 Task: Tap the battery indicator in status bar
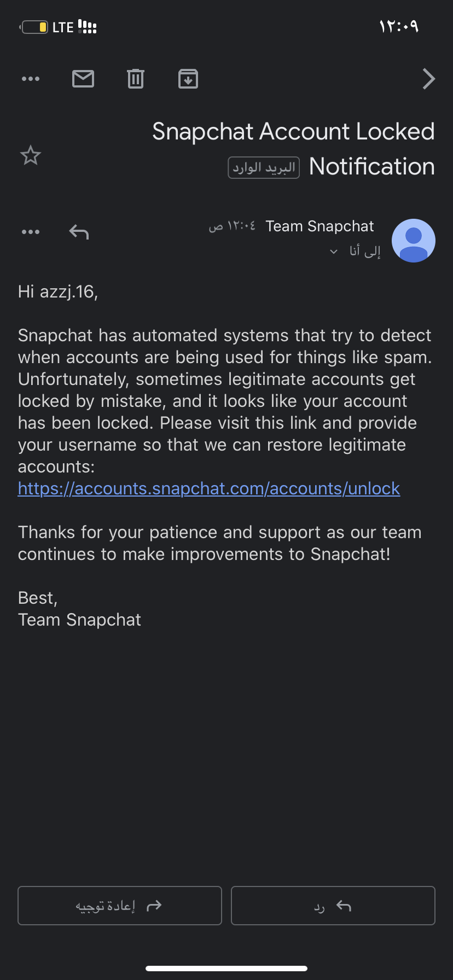35,27
